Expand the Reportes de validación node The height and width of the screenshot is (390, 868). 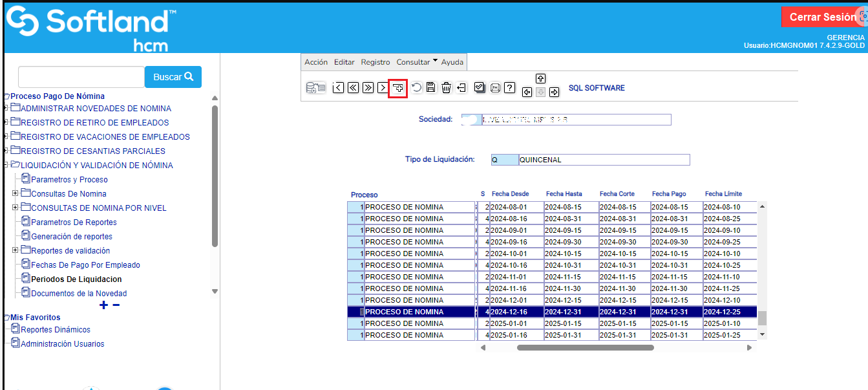point(16,250)
